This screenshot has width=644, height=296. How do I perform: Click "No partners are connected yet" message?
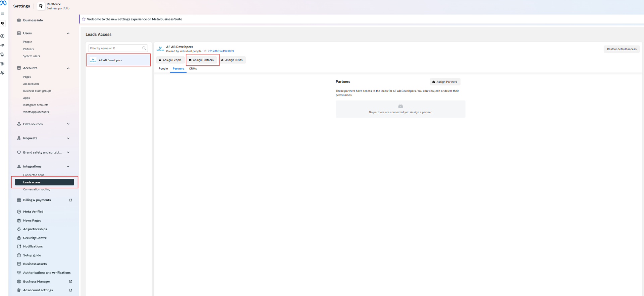tap(400, 112)
